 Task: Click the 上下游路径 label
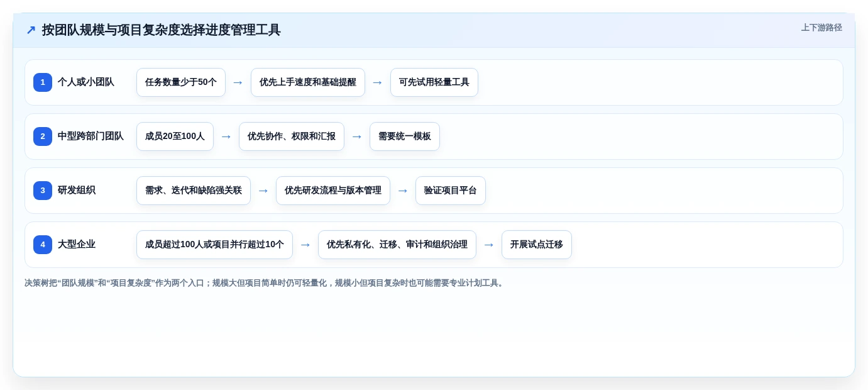pyautogui.click(x=821, y=28)
